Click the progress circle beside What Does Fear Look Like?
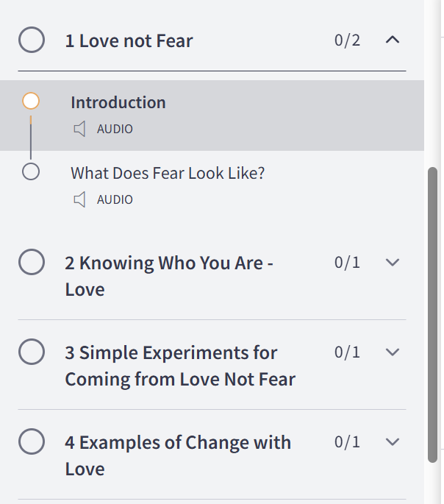The height and width of the screenshot is (504, 444). coord(31,172)
